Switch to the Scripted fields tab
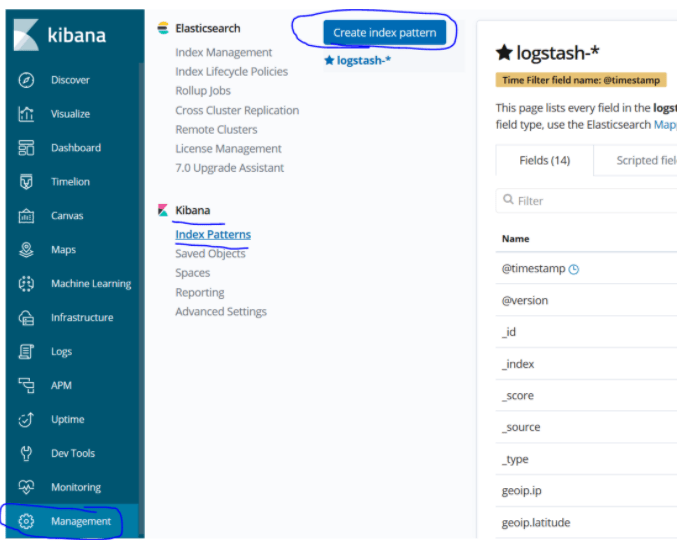 point(646,161)
